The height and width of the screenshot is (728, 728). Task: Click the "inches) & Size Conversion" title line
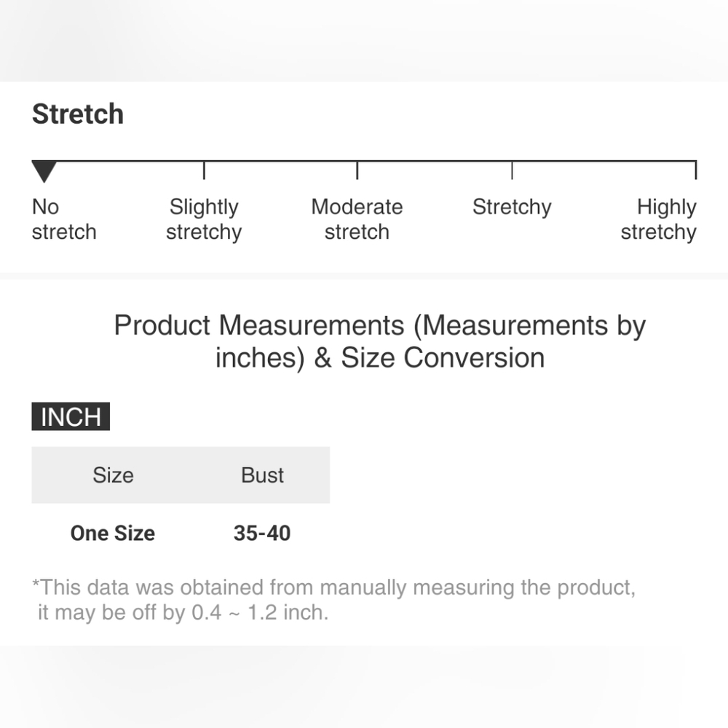tap(379, 357)
